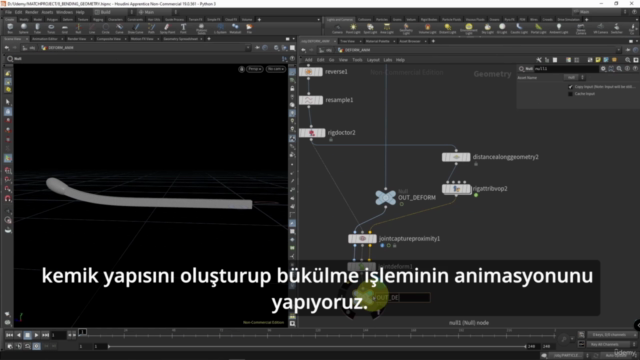Select the L-System shelf tool
Viewport: 640px width, 360px height.
pyautogui.click(x=220, y=28)
